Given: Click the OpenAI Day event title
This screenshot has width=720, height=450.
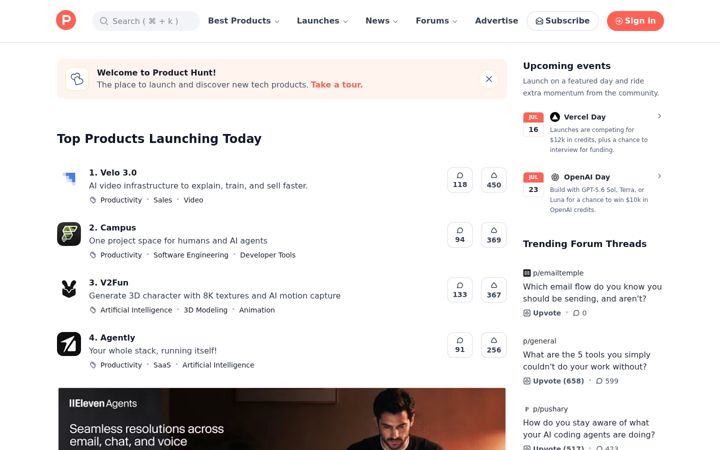Looking at the screenshot, I should [x=587, y=177].
